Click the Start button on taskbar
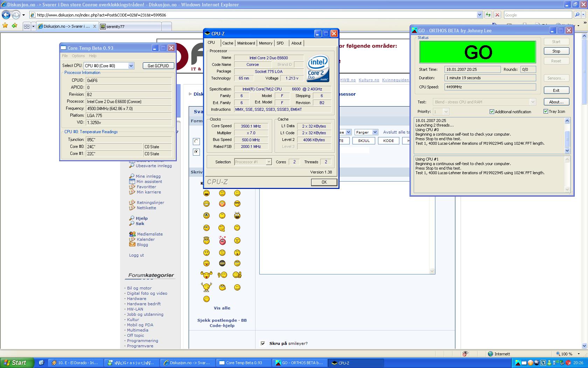This screenshot has width=588, height=368. point(17,363)
